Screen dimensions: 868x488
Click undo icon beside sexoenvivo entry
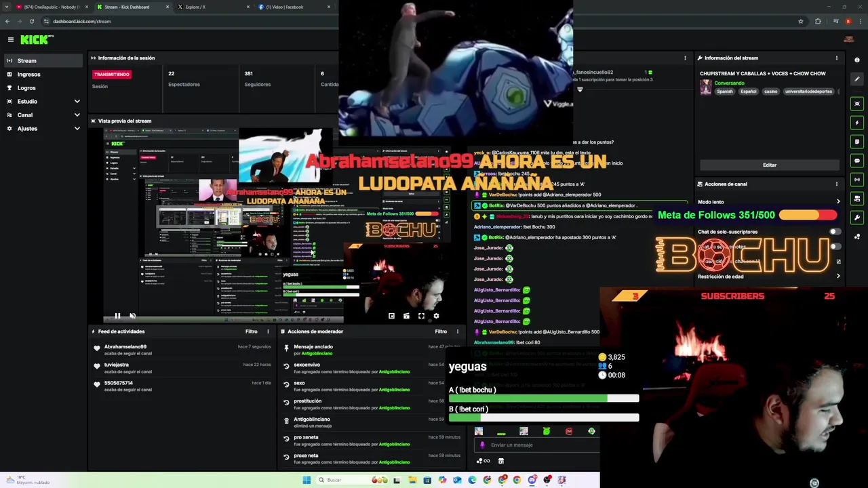click(286, 366)
